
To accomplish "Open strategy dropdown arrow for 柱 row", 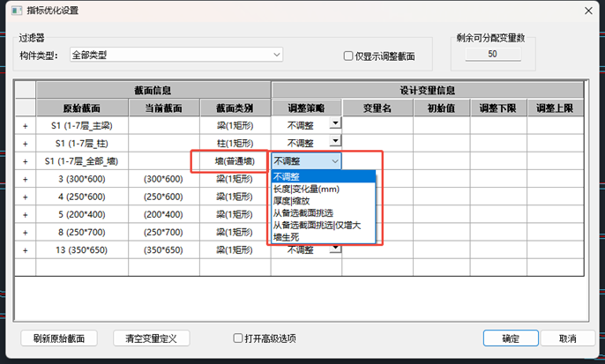I will [x=334, y=142].
